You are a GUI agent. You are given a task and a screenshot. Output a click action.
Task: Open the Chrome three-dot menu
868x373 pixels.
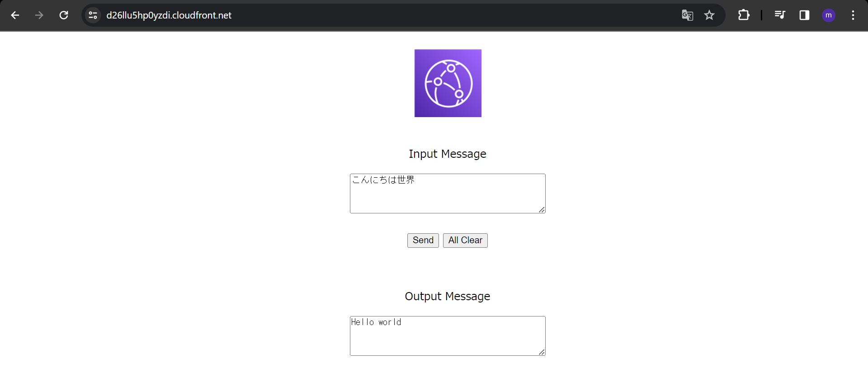coord(853,15)
